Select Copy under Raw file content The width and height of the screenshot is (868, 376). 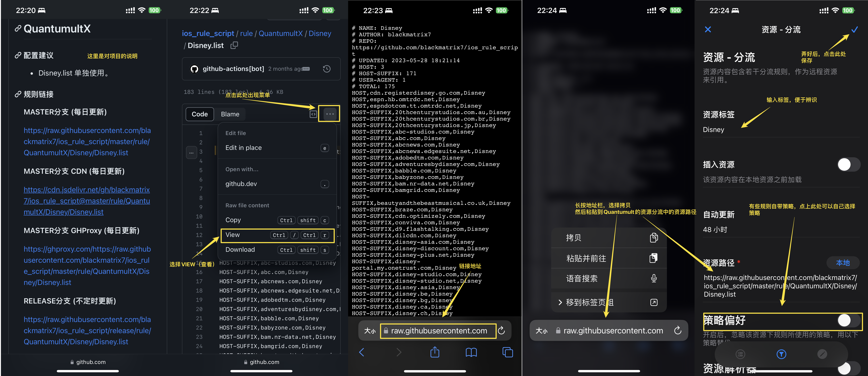(277, 220)
